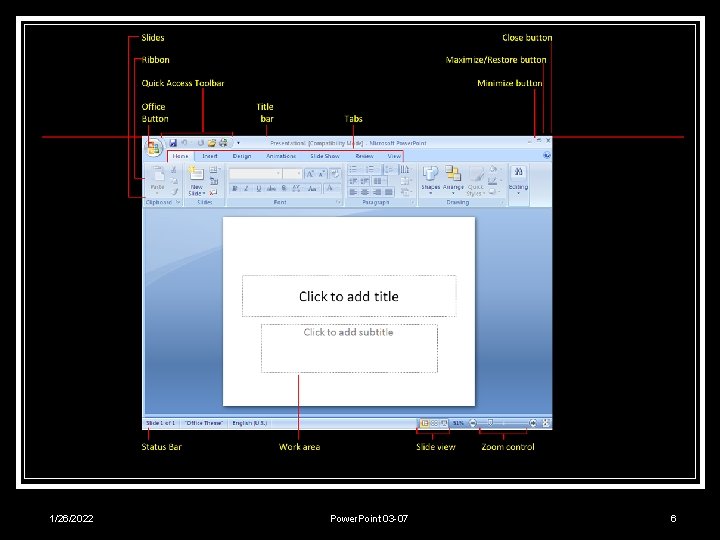Open the Font name combo box
The width and height of the screenshot is (720, 540).
tap(255, 173)
